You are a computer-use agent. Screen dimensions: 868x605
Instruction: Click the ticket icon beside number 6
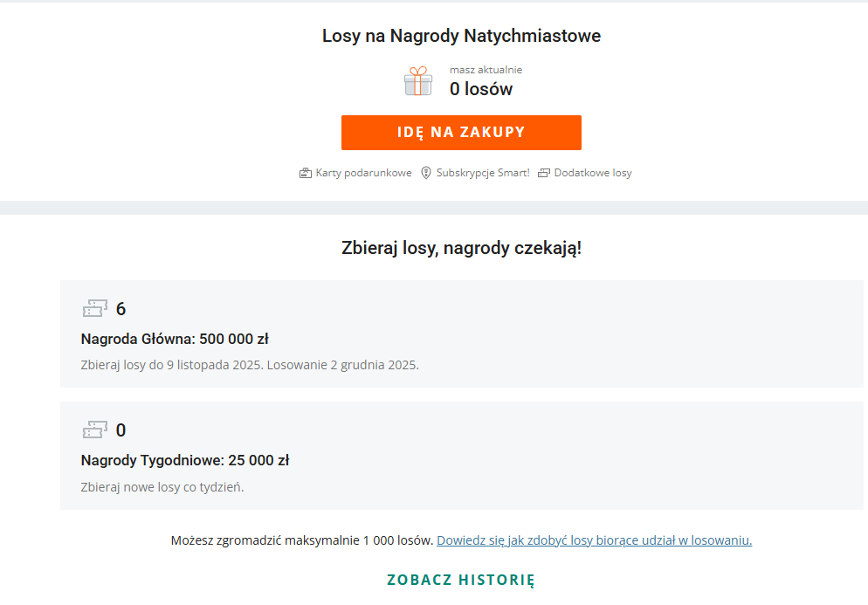click(x=95, y=308)
